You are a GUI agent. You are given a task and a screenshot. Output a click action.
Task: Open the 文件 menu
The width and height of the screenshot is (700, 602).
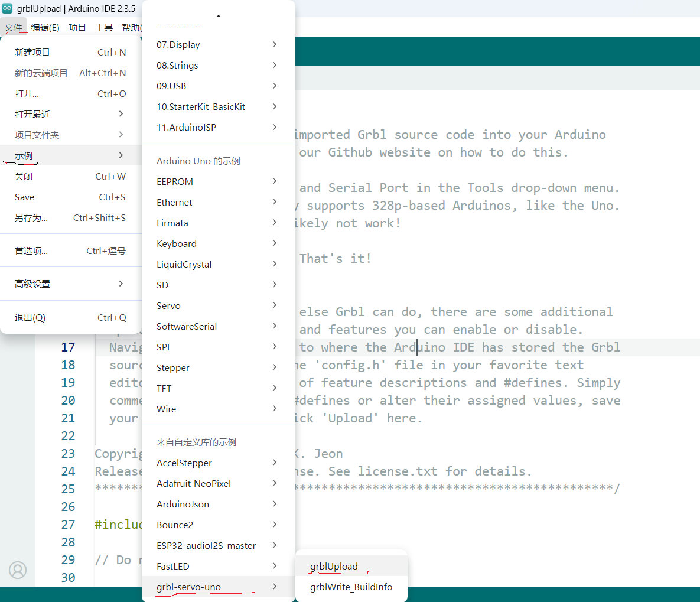pyautogui.click(x=14, y=28)
